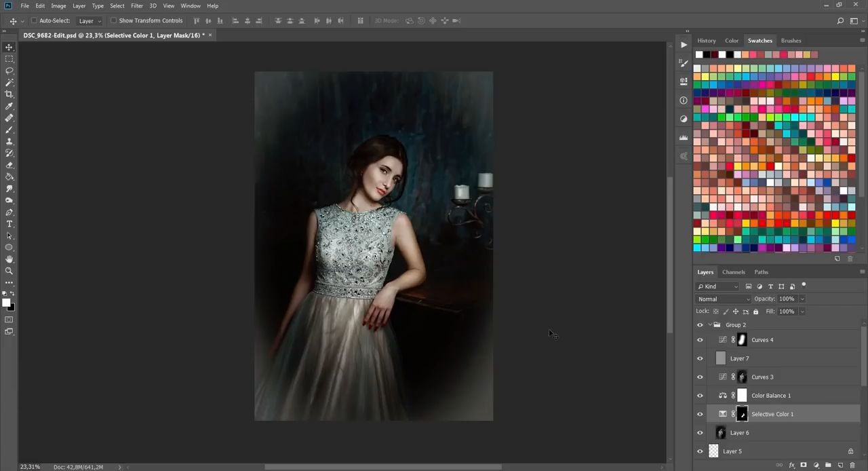Hide the Curves 4 layer
The width and height of the screenshot is (868, 471).
tap(700, 340)
